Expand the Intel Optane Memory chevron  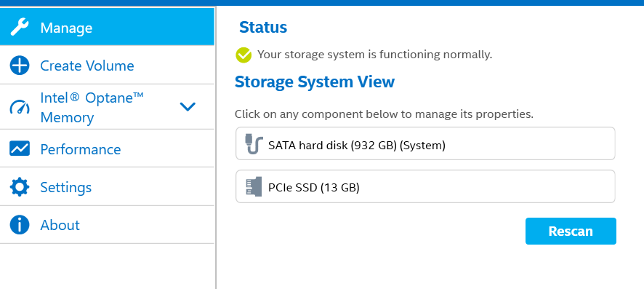[x=188, y=107]
